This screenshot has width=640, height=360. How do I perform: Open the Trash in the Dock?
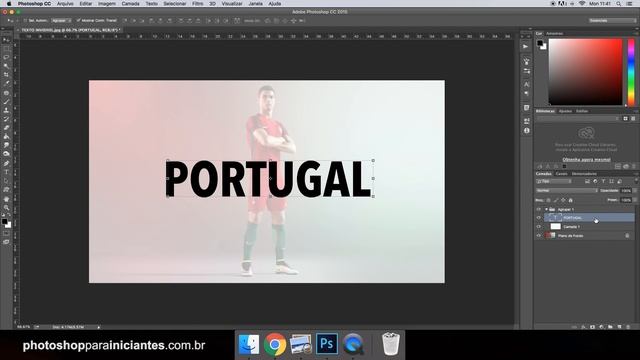[390, 344]
